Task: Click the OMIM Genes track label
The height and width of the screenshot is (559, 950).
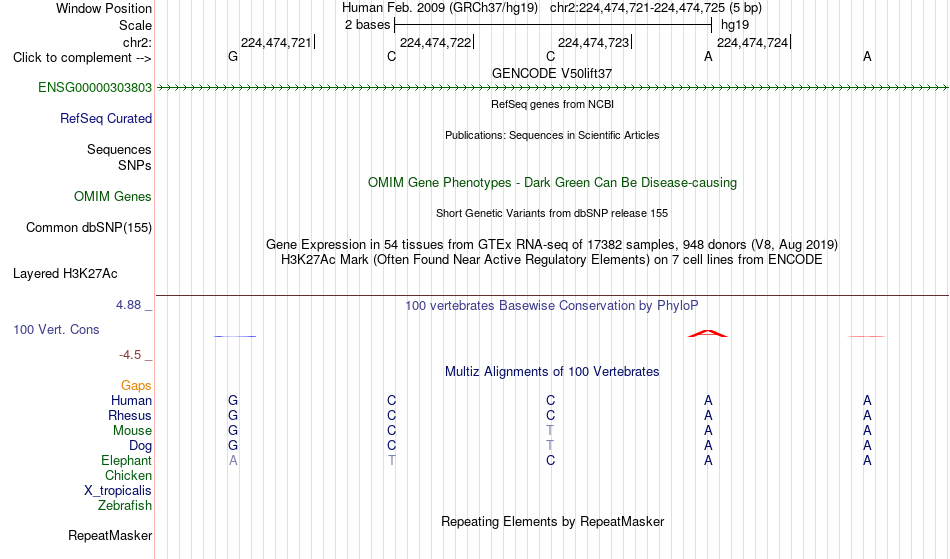Action: point(112,197)
